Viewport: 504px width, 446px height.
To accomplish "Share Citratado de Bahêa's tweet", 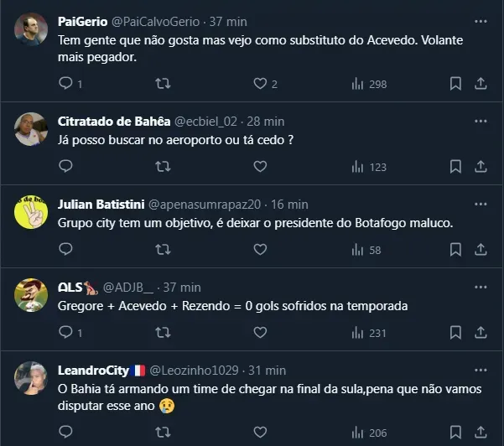I will (481, 167).
